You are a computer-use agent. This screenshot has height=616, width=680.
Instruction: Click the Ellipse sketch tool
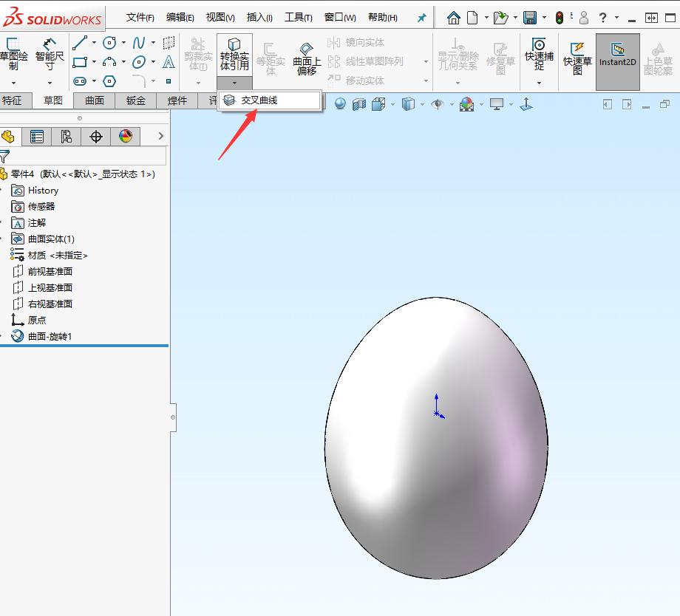[139, 61]
